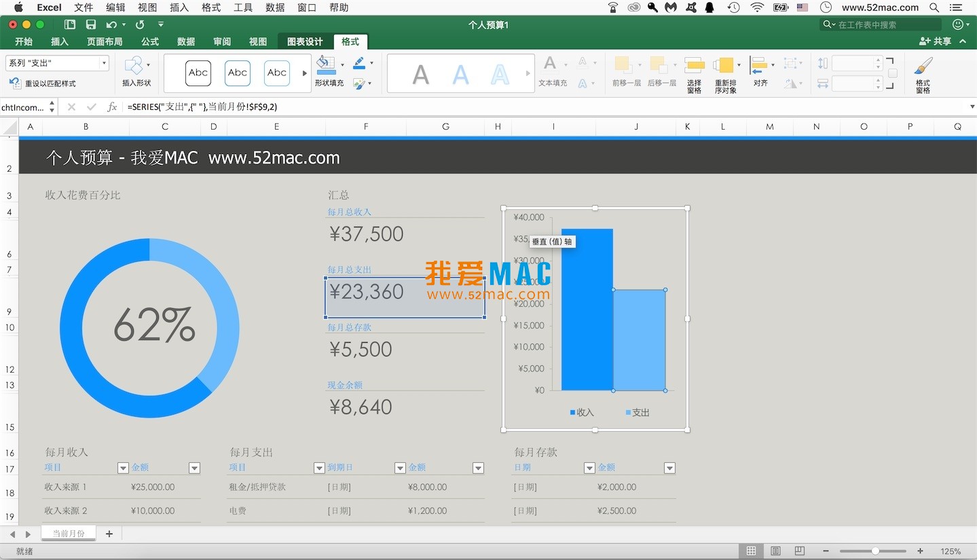The image size is (977, 560).
Task: Open the Shape Fill color dropdown arrow
Action: [x=342, y=64]
